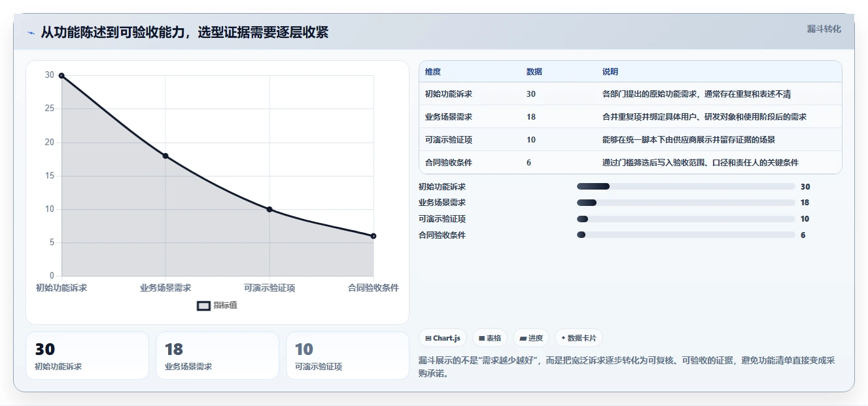The image size is (868, 406).
Task: Select the chart data point at value 30
Action: point(61,75)
